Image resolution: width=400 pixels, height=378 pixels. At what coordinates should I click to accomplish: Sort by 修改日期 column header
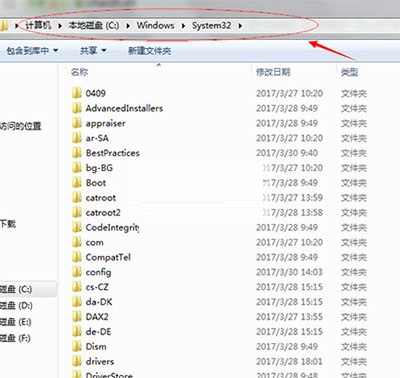273,72
